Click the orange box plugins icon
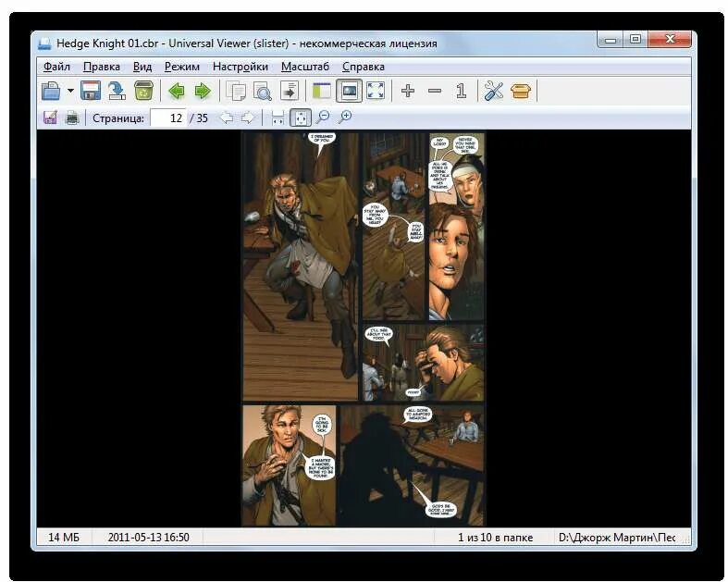Image resolution: width=728 pixels, height=582 pixels. (521, 91)
